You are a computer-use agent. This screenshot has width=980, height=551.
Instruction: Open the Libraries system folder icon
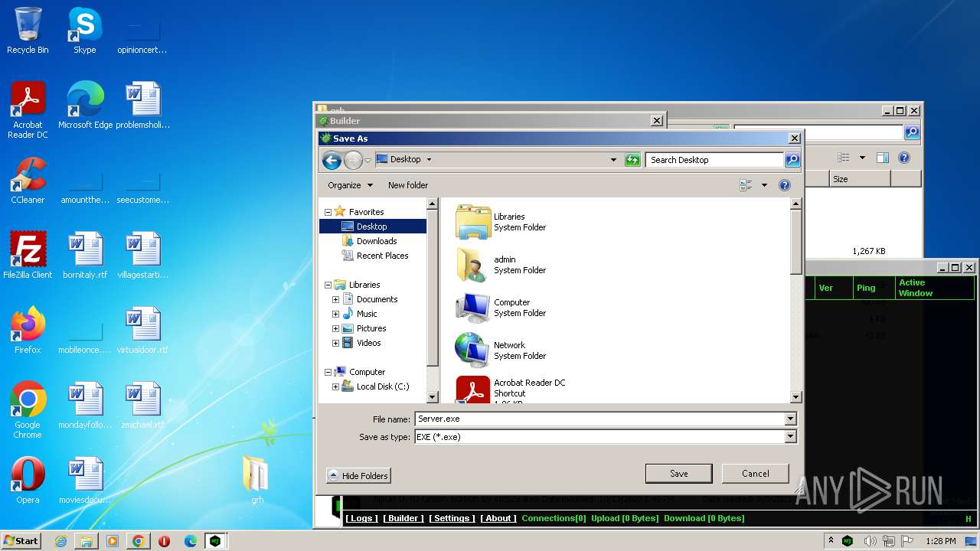tap(472, 222)
